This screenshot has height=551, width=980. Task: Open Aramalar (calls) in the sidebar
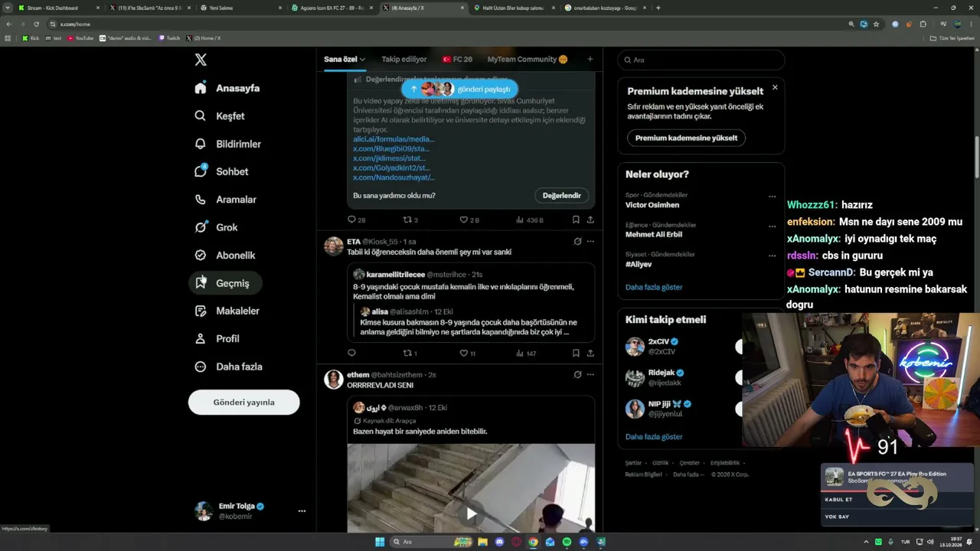pyautogui.click(x=226, y=200)
